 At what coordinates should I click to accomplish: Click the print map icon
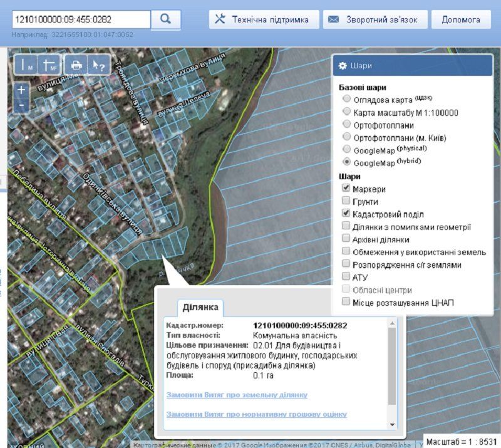pos(76,65)
